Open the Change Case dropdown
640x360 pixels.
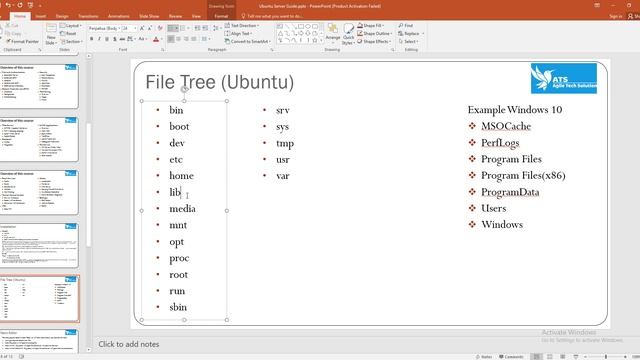(142, 39)
